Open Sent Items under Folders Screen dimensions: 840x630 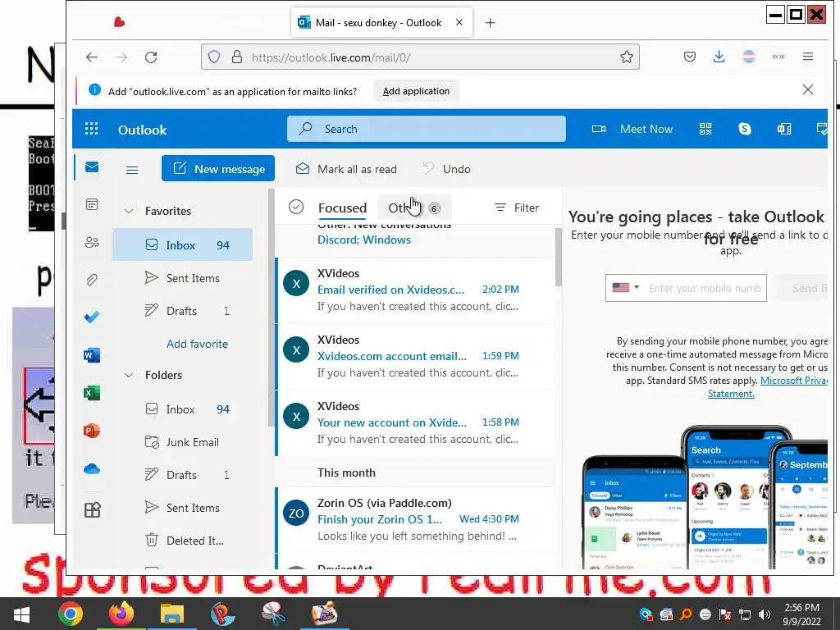click(x=182, y=508)
